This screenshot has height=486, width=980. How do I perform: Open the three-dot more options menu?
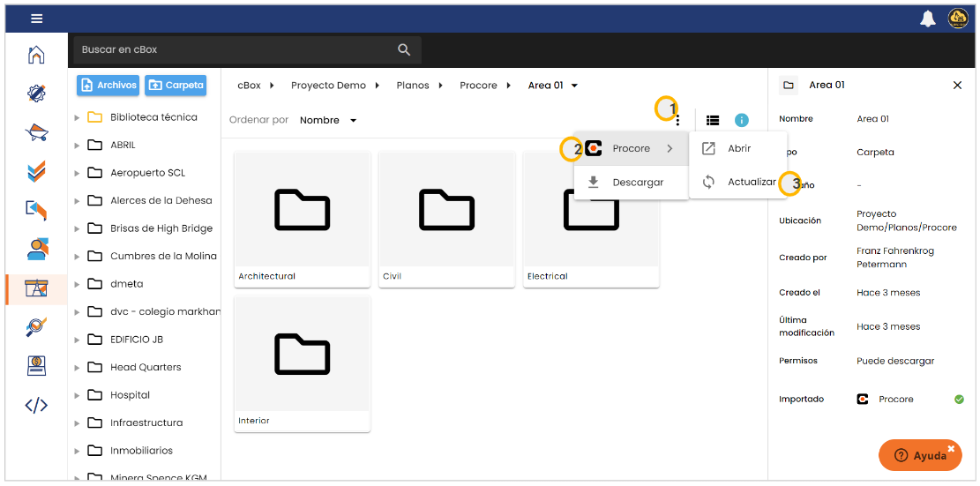tap(677, 119)
